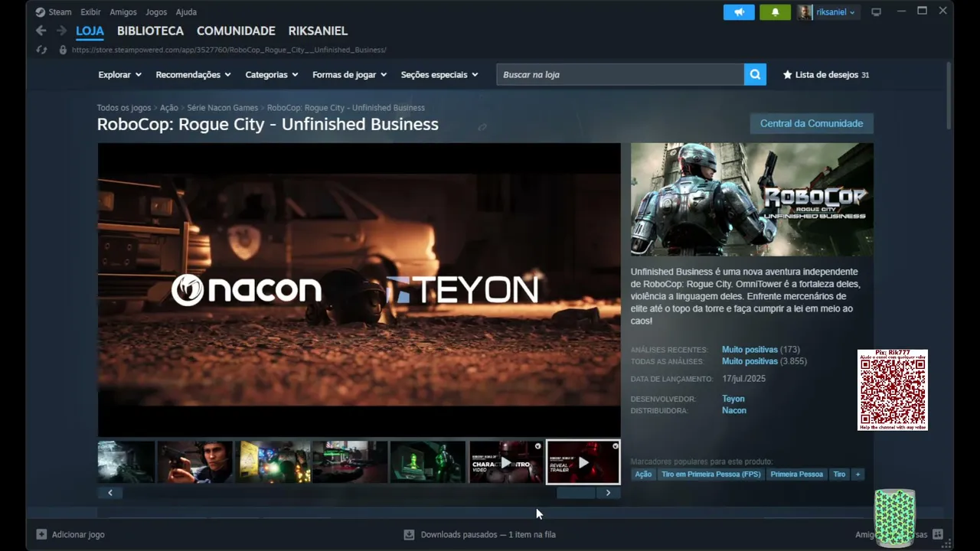Select the Character Intro video thumbnail
Viewport: 980px width, 551px height.
[x=505, y=462]
